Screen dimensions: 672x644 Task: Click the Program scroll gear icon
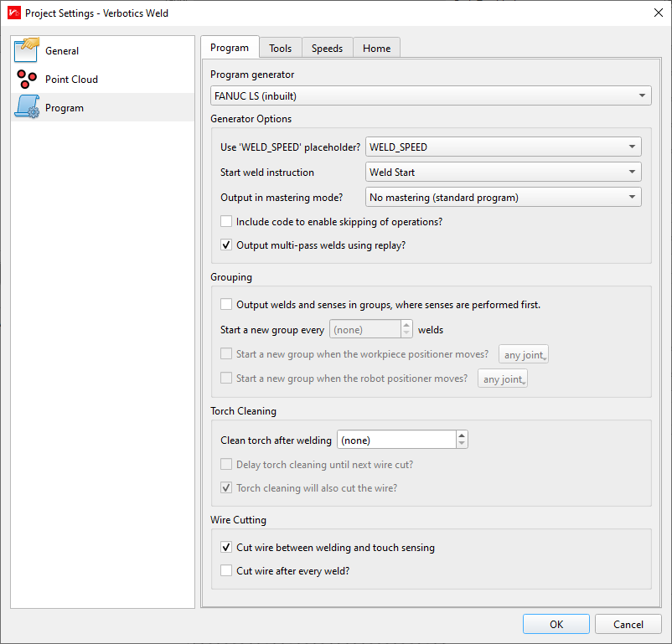pyautogui.click(x=27, y=107)
